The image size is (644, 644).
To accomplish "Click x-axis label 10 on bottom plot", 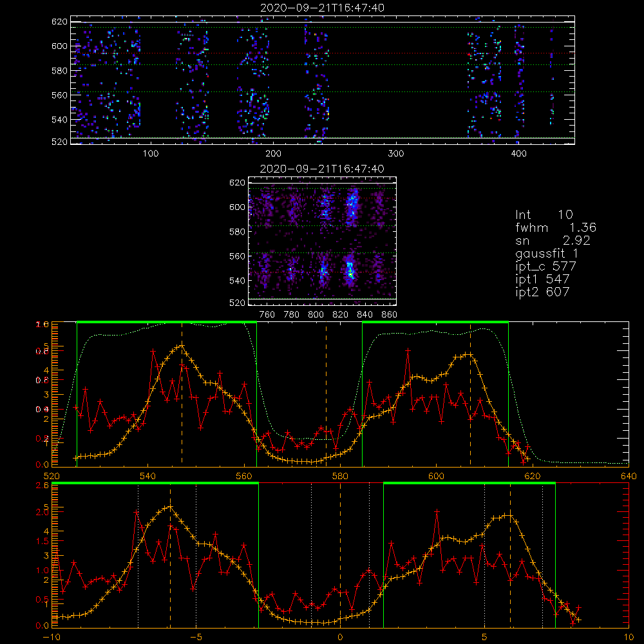I will pos(629,637).
